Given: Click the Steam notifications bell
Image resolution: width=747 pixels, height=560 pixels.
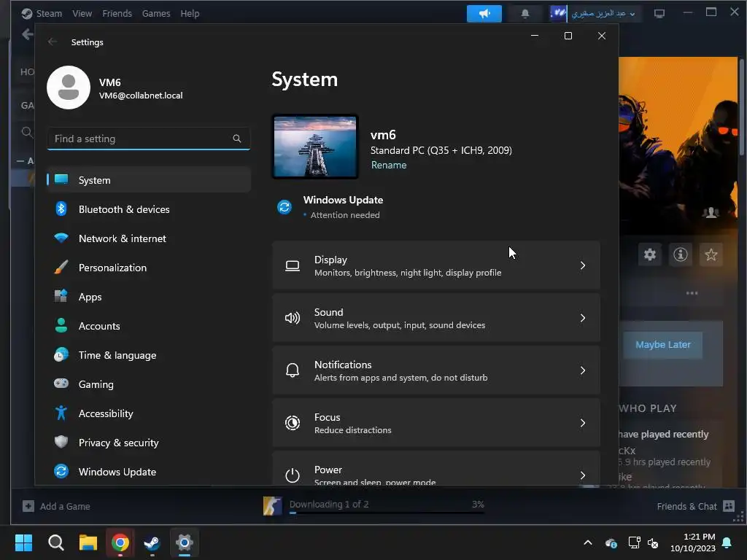Looking at the screenshot, I should coord(525,13).
